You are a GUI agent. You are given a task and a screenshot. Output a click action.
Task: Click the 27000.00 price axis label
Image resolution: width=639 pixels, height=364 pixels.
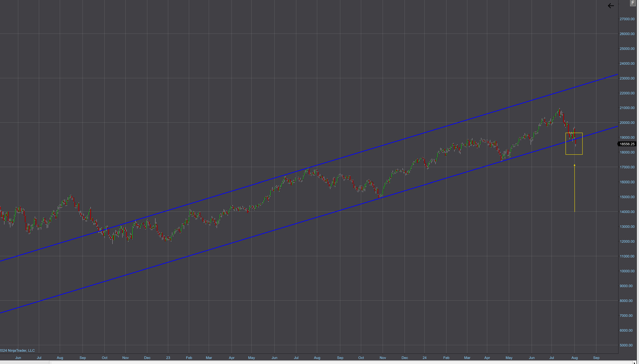click(x=627, y=19)
